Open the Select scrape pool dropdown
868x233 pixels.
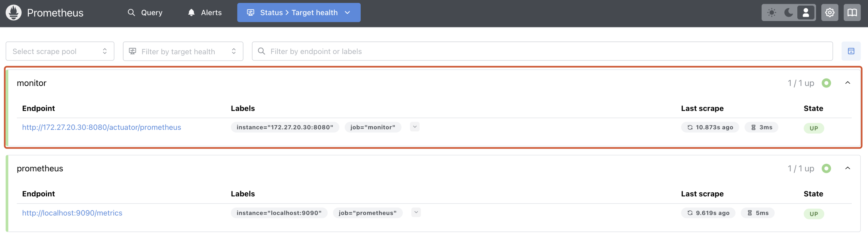[x=60, y=51]
